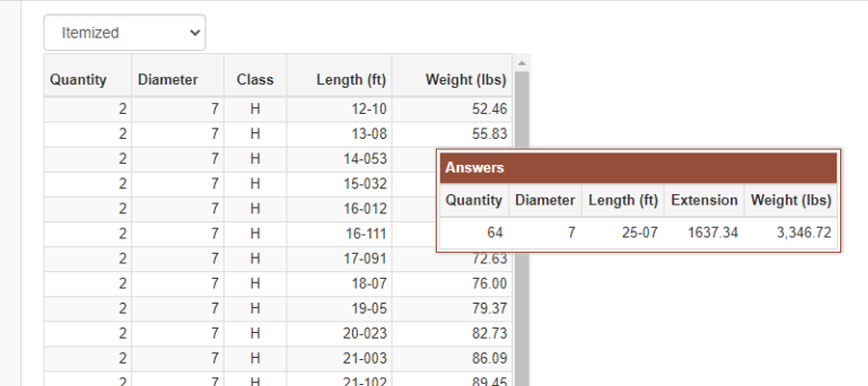868x386 pixels.
Task: Select the length cell 13-08
Action: (339, 134)
